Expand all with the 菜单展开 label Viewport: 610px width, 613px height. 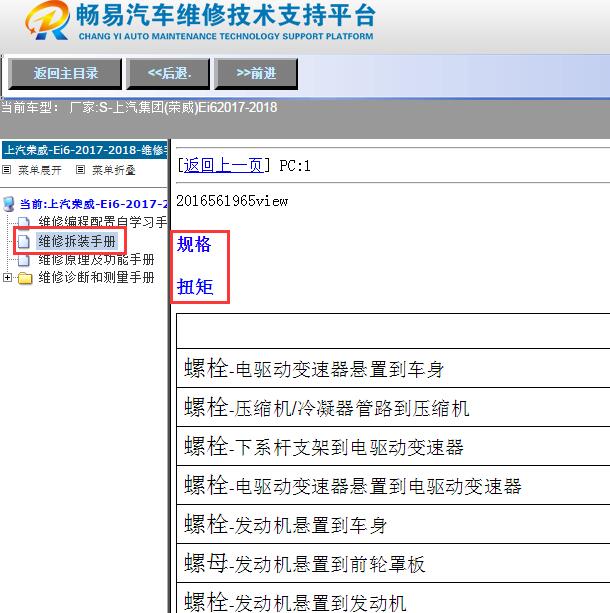point(39,170)
